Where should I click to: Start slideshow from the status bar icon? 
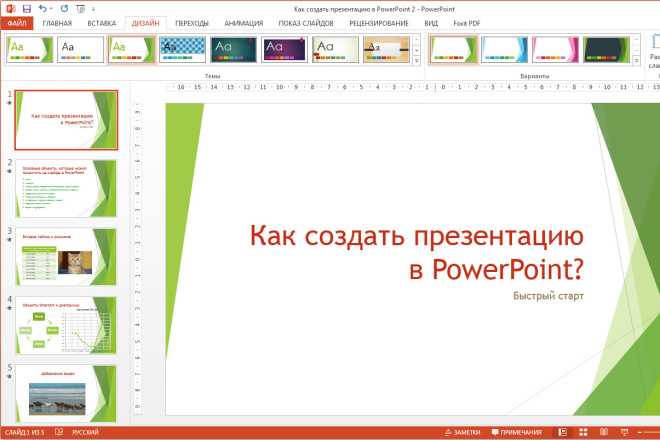(x=624, y=432)
